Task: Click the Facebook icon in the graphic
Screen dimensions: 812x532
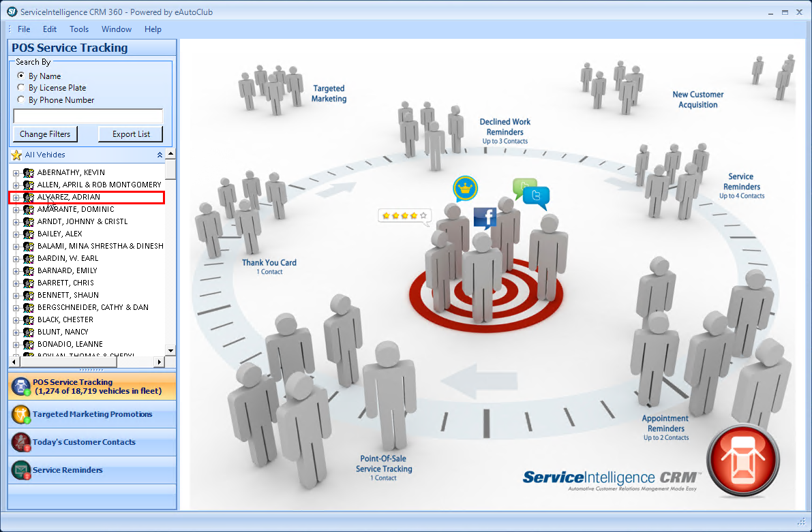Action: tap(485, 218)
